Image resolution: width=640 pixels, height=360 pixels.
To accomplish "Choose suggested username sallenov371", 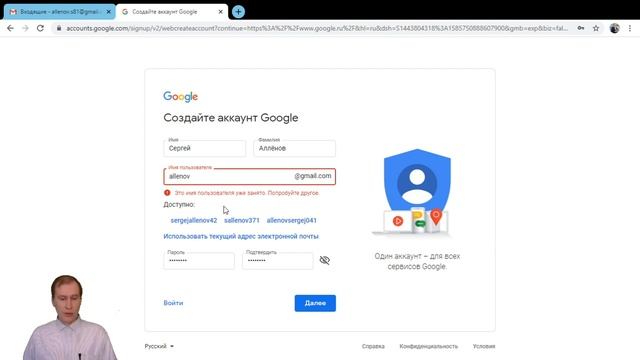I will pos(242,220).
